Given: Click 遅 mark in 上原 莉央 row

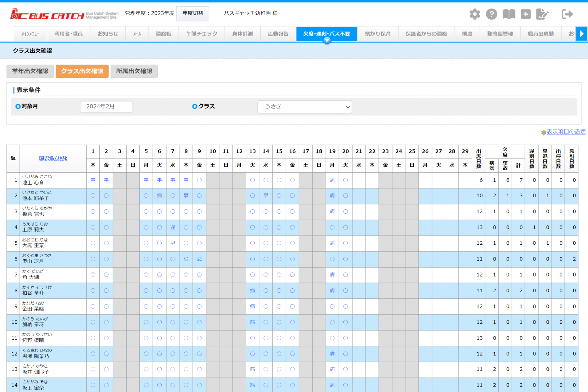Looking at the screenshot, I should 173,227.
